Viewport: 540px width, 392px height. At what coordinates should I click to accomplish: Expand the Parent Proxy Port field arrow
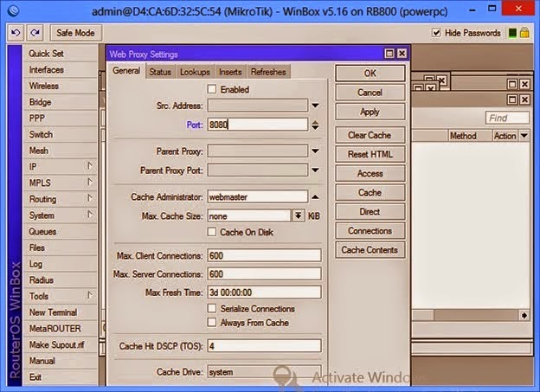[315, 170]
